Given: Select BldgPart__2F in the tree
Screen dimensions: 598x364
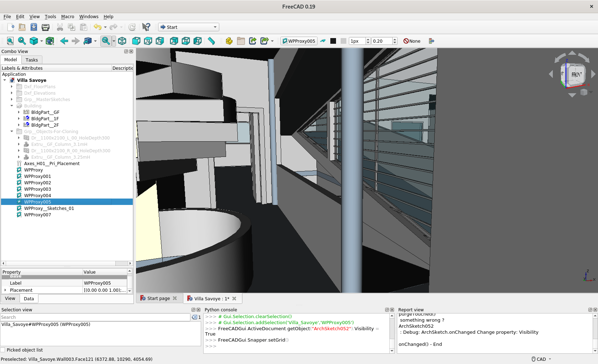Looking at the screenshot, I should pyautogui.click(x=45, y=125).
